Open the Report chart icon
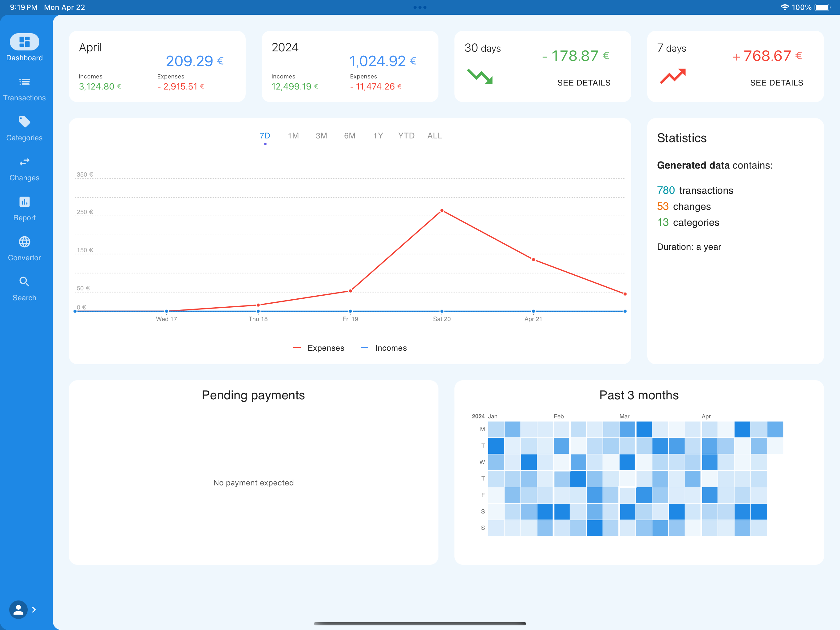The width and height of the screenshot is (840, 630). pos(24,202)
